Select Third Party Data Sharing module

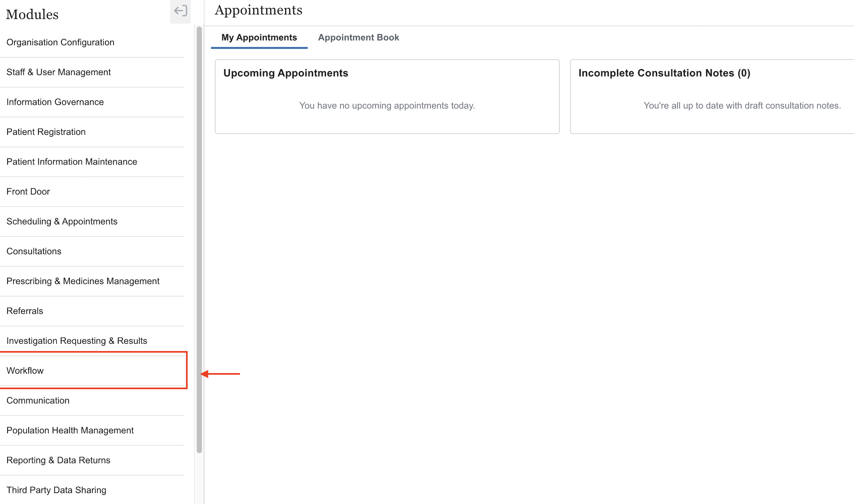[x=56, y=491]
